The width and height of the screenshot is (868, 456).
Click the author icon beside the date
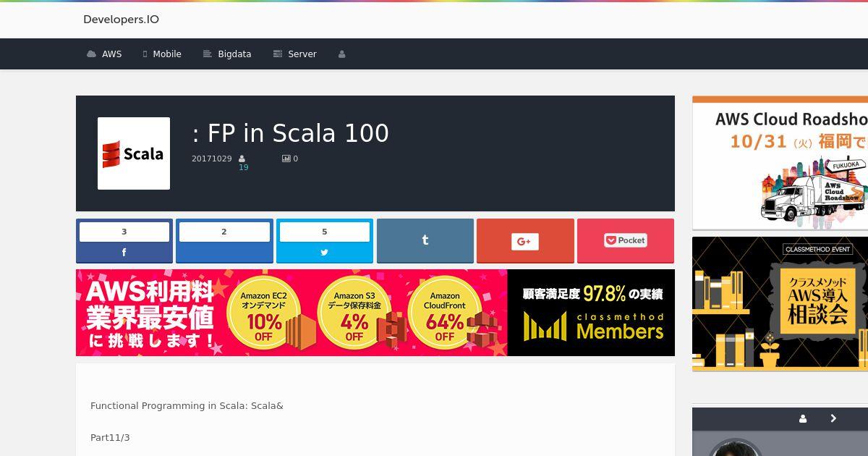pos(242,159)
